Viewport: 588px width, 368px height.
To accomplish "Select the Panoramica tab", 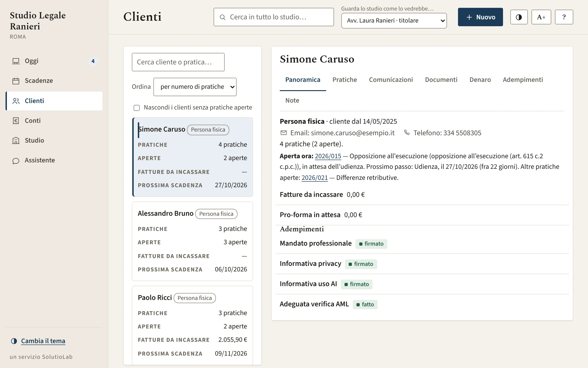I will click(303, 80).
